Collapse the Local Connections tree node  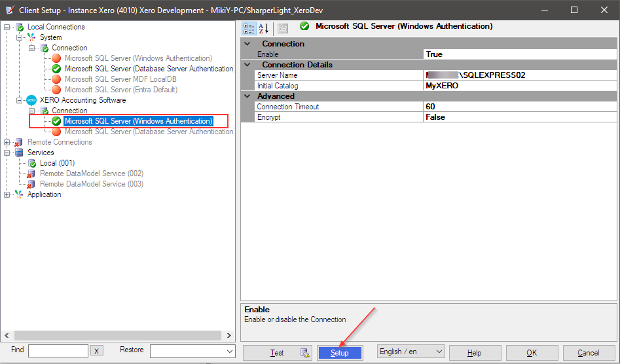click(x=7, y=27)
